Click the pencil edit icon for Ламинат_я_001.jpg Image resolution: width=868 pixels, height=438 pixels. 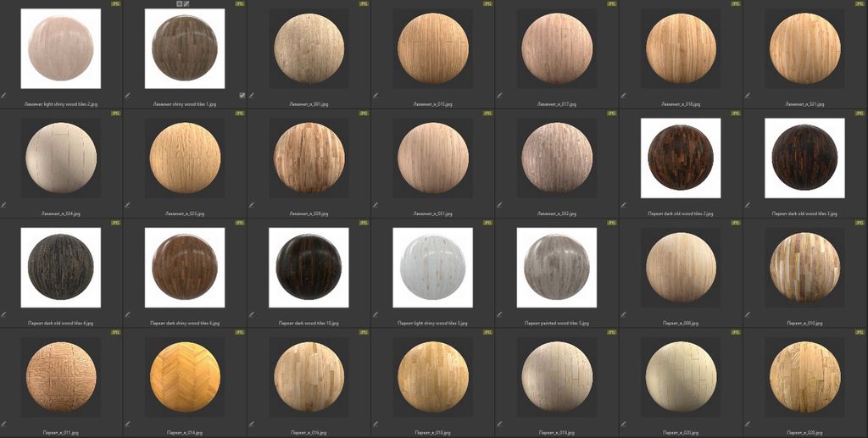pyautogui.click(x=251, y=96)
